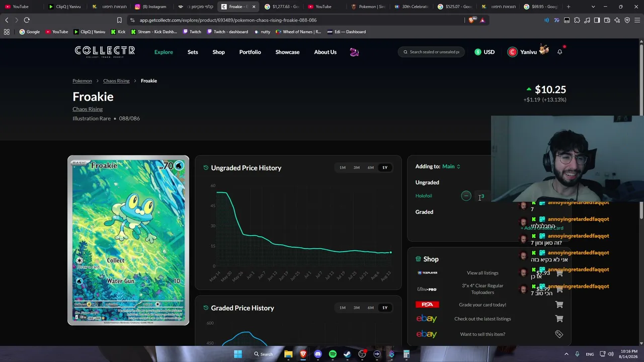Click Check out the latest listings
644x362 pixels.
pyautogui.click(x=482, y=319)
